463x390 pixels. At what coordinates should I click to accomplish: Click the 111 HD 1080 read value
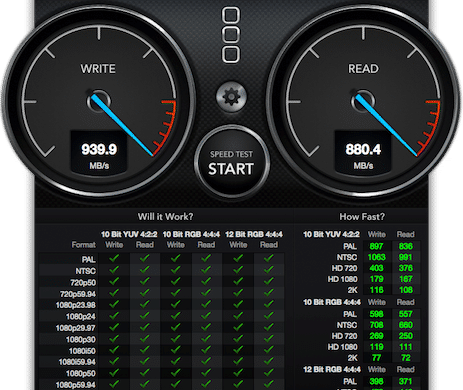(406, 347)
